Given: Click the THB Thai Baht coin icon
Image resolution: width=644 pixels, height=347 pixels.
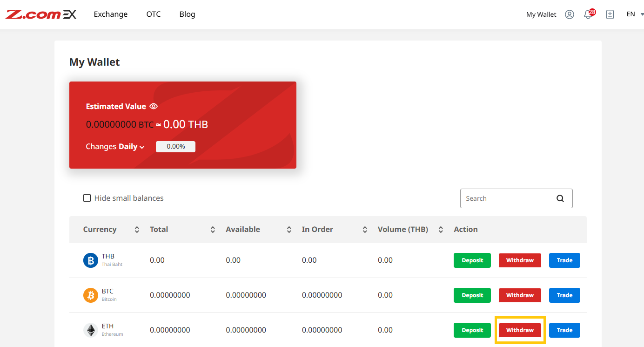Looking at the screenshot, I should 91,260.
